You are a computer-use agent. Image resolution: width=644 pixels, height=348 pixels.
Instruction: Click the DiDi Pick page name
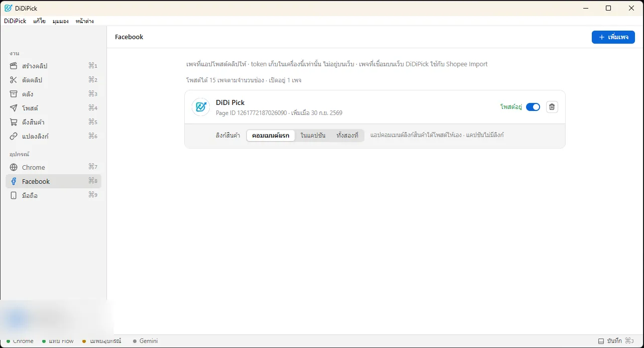pos(230,102)
